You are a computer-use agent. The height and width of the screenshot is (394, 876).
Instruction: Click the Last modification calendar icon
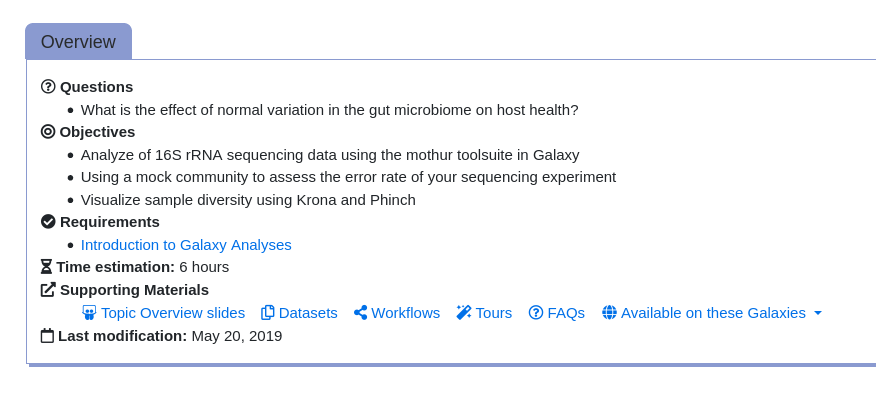point(47,335)
